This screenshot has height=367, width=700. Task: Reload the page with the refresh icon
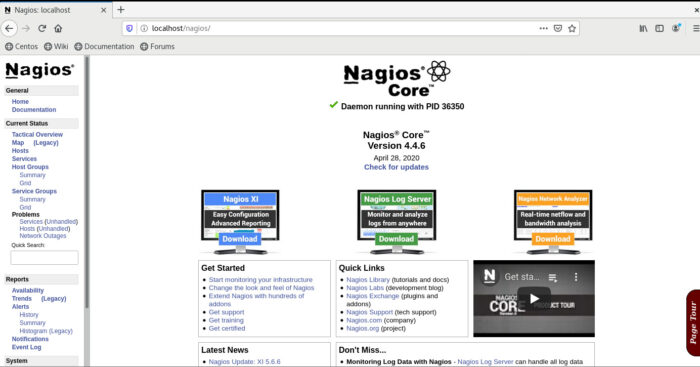point(42,29)
